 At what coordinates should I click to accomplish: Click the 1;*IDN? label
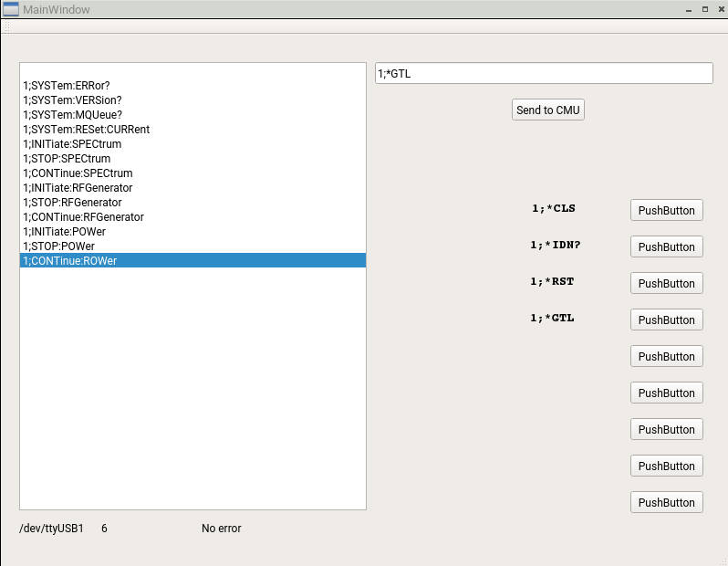[x=556, y=245]
